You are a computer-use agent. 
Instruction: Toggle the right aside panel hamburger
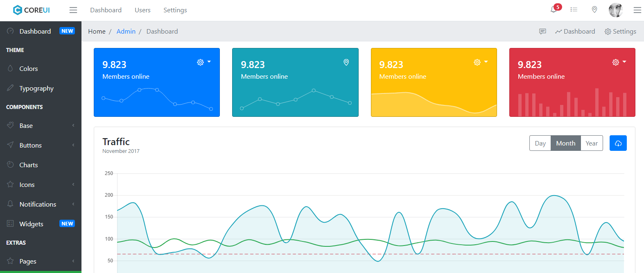click(x=637, y=10)
